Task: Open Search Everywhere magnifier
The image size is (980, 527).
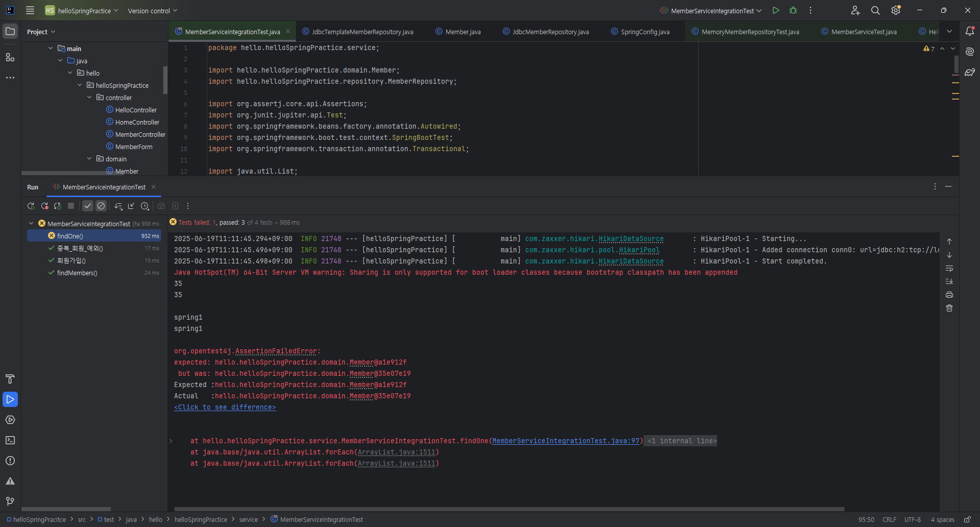Action: tap(875, 10)
